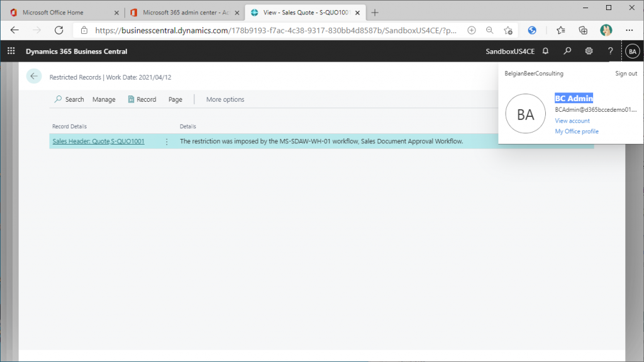The width and height of the screenshot is (644, 362).
Task: Open the Tell Me search magnifier
Action: 567,51
